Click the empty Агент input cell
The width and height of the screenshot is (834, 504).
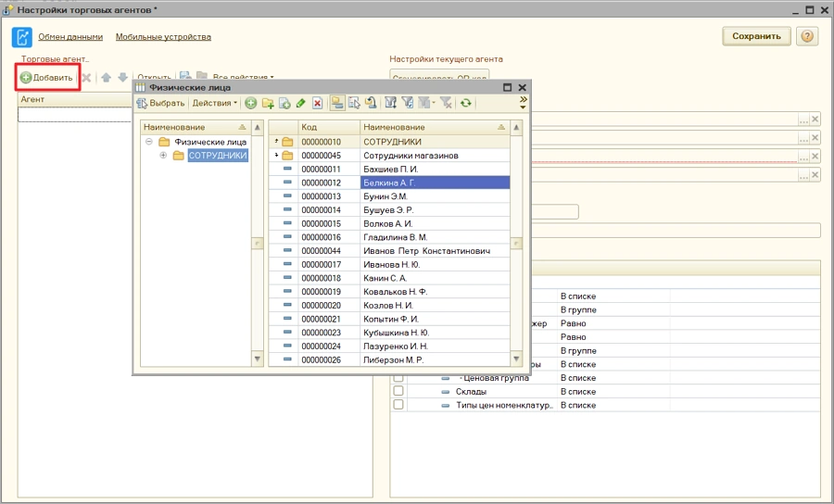74,114
